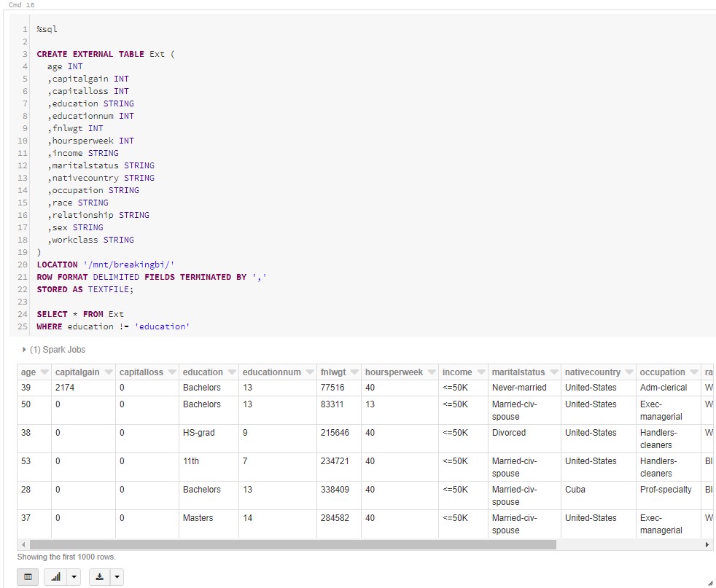The image size is (716, 588).
Task: Click the right scroll arrow below the table
Action: (706, 544)
